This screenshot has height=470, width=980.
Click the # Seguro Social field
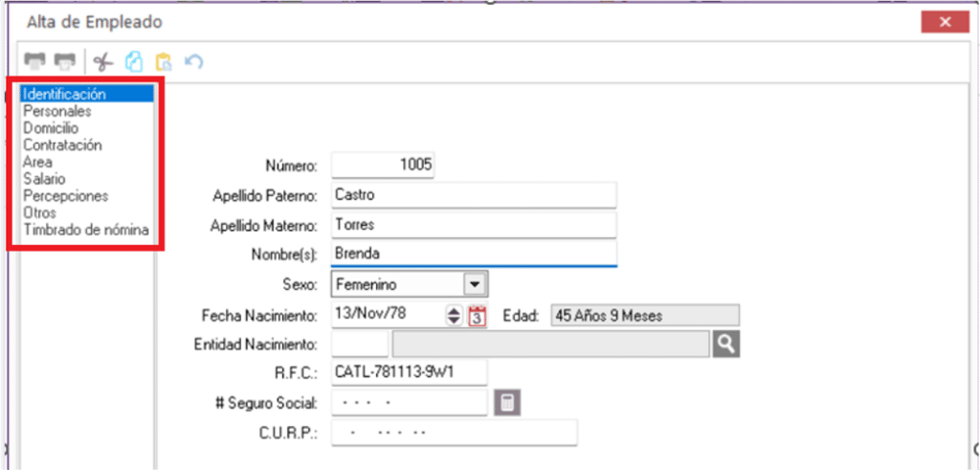click(409, 402)
